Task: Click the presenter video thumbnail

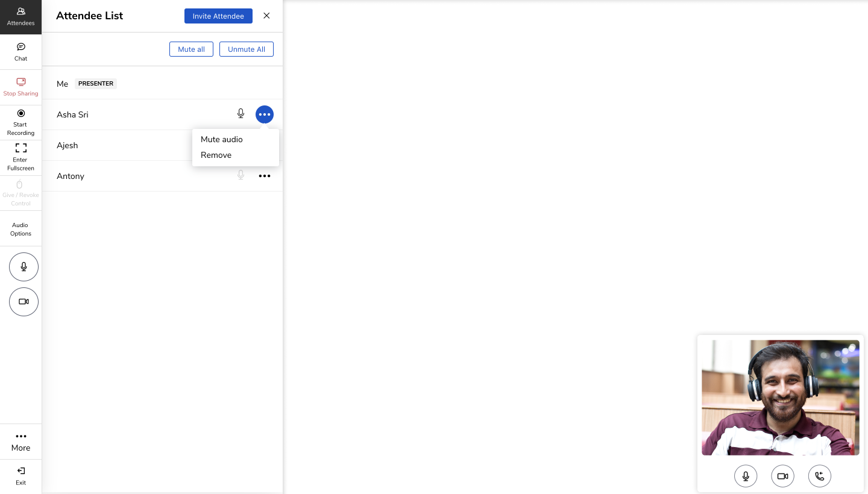Action: [x=781, y=398]
